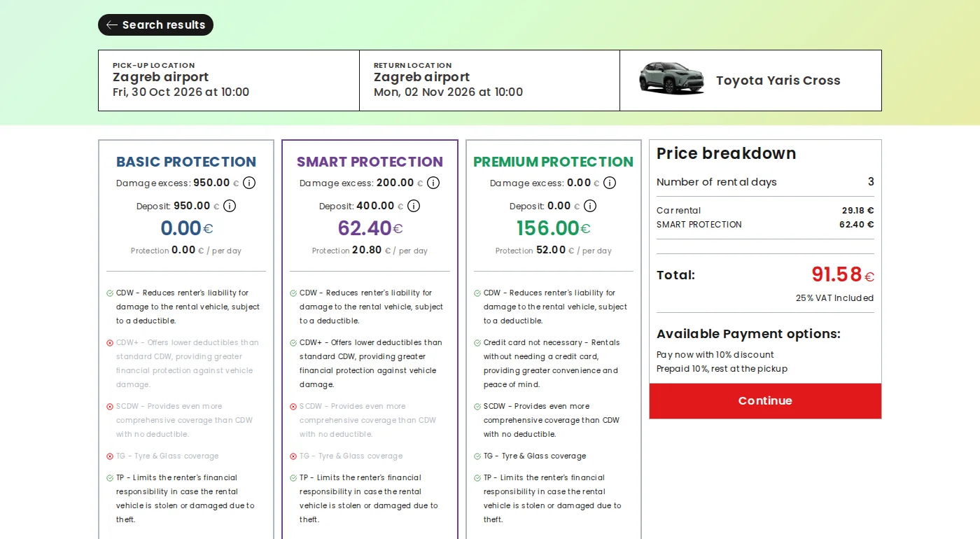Click the Continue button
Screen dimensions: 980x539
coord(765,401)
